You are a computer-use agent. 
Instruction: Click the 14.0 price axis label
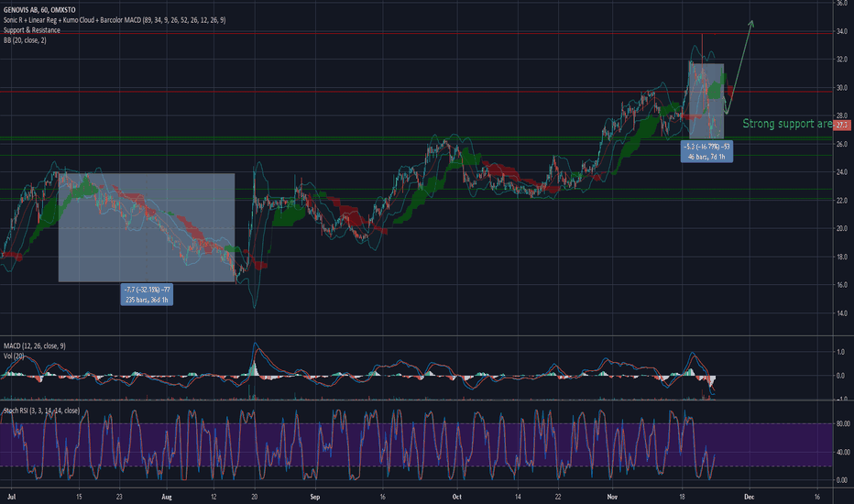841,313
